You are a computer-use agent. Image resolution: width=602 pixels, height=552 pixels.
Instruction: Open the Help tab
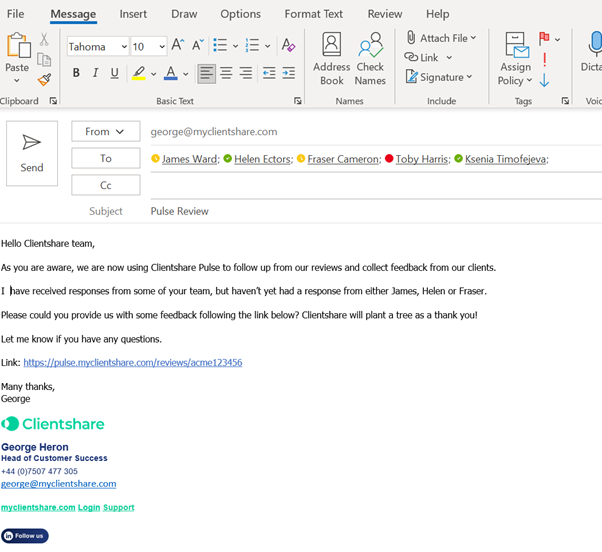pos(437,14)
